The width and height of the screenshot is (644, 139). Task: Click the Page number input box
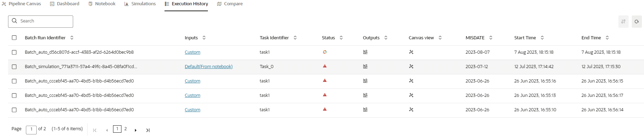31,130
